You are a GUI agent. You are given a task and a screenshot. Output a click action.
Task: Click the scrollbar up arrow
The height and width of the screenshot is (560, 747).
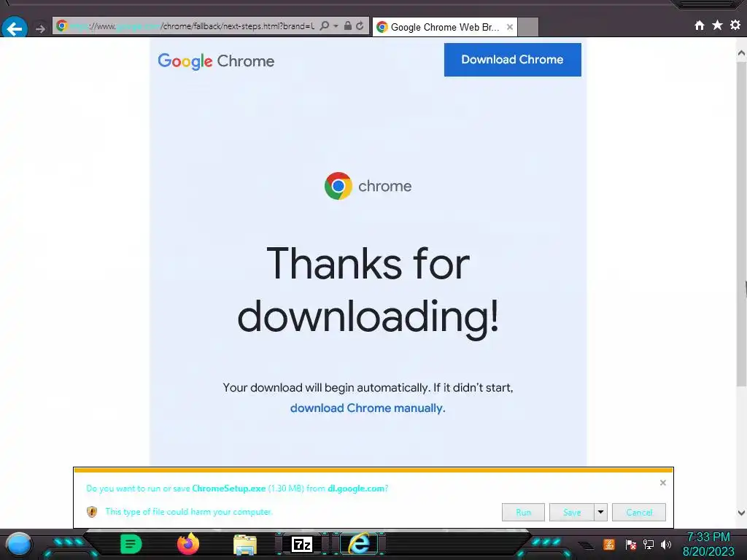[741, 53]
